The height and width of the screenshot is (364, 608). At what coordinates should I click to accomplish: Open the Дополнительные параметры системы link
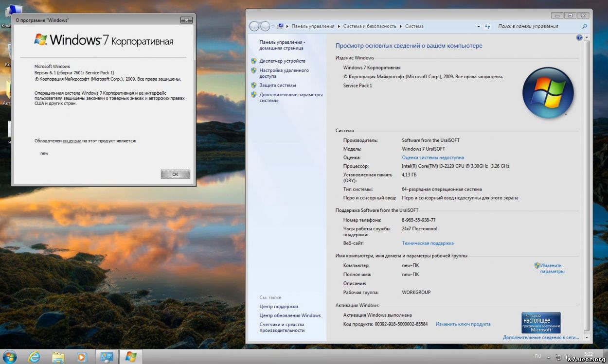point(291,98)
